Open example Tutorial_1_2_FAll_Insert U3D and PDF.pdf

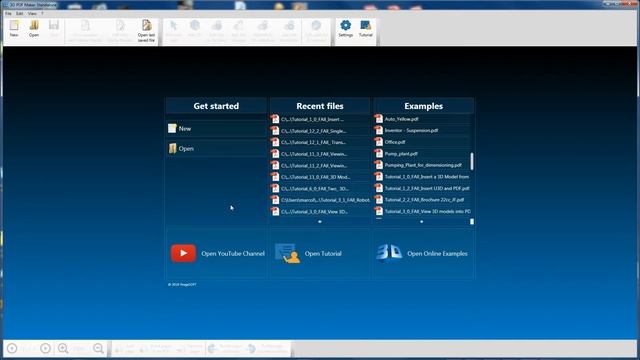422,188
